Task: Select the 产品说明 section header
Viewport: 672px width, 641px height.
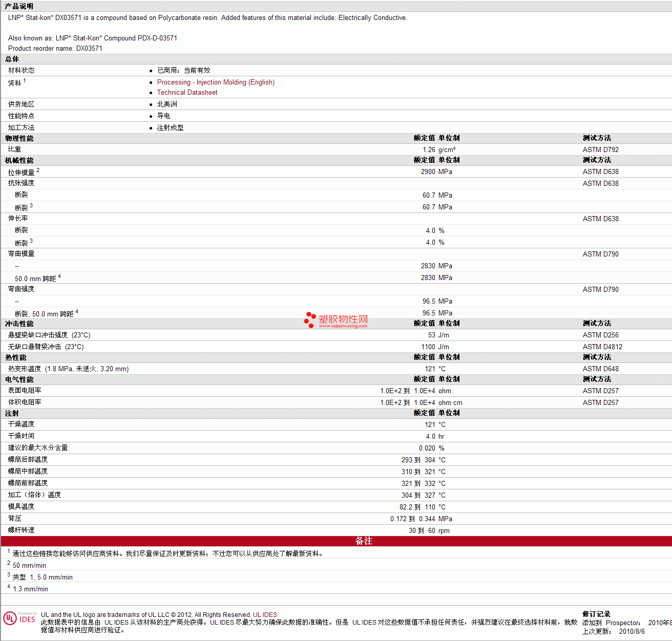Action: point(19,6)
